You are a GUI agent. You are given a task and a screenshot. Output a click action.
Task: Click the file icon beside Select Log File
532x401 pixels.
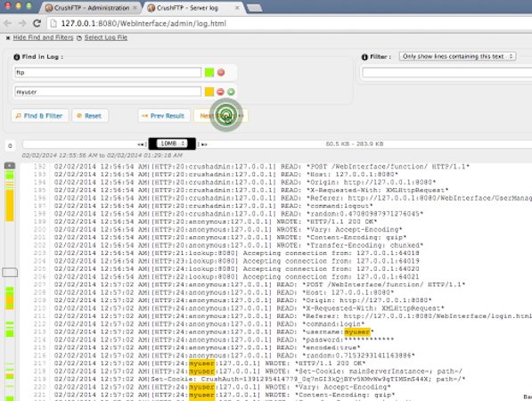(79, 38)
